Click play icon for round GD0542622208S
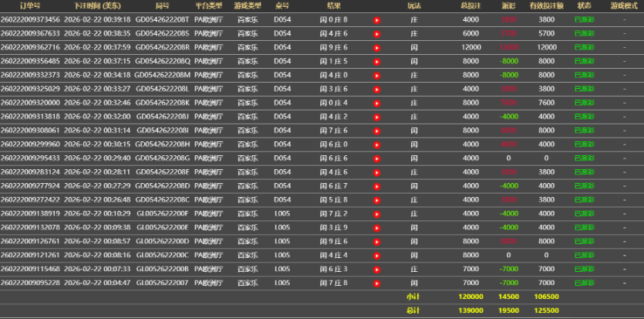 pos(377,34)
